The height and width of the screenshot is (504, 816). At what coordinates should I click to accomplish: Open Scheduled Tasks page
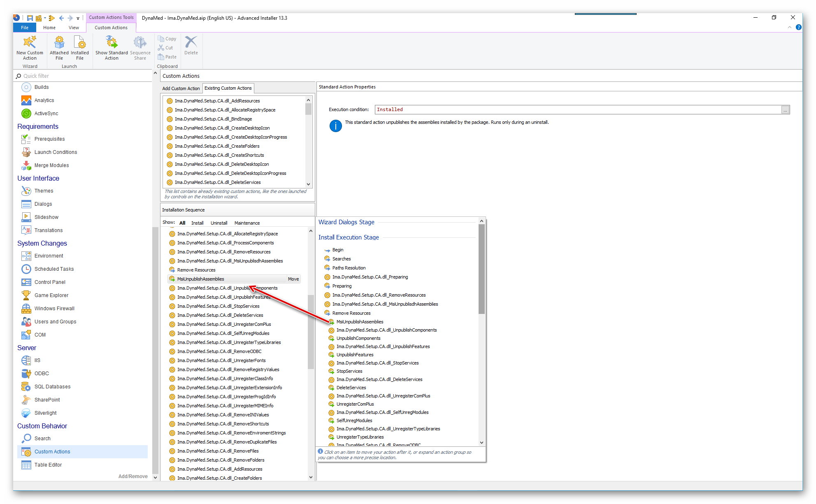pyautogui.click(x=54, y=269)
